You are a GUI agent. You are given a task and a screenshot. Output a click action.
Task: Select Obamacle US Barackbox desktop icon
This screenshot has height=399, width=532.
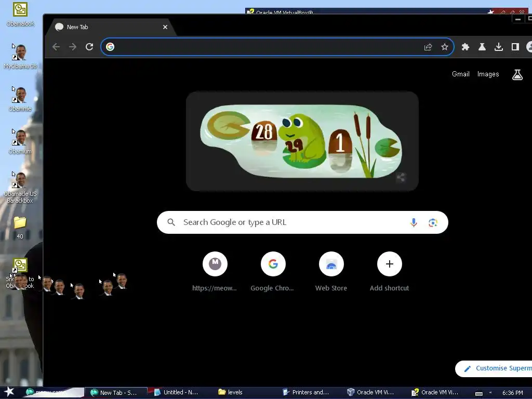pyautogui.click(x=20, y=188)
